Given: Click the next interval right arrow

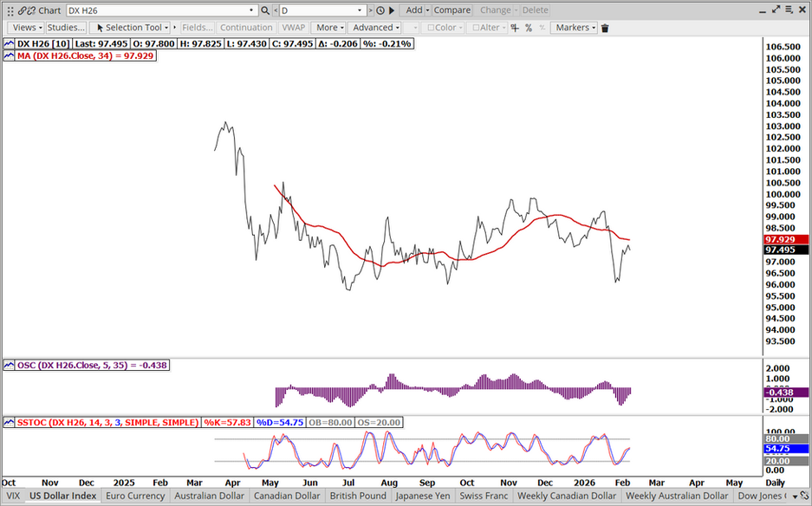Looking at the screenshot, I should (x=370, y=10).
